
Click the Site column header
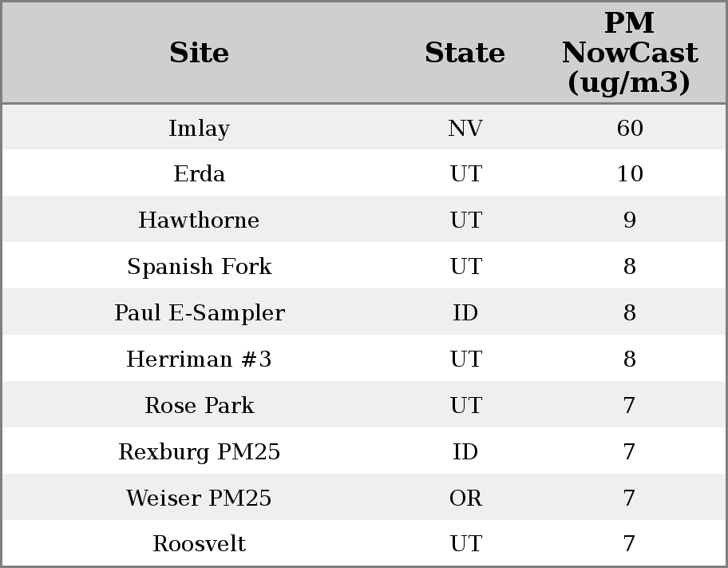199,53
